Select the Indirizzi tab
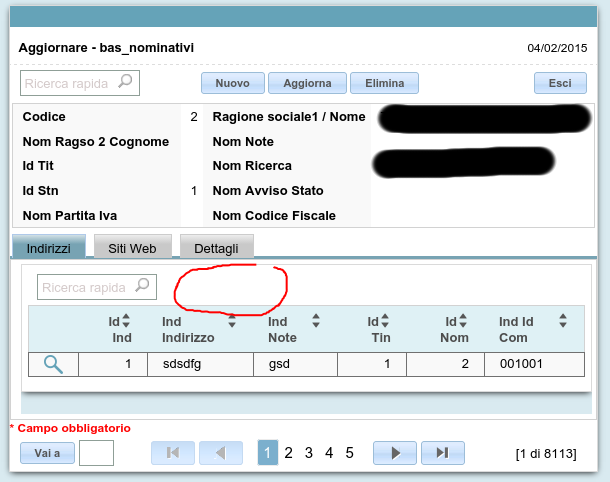This screenshot has height=482, width=610. 49,247
